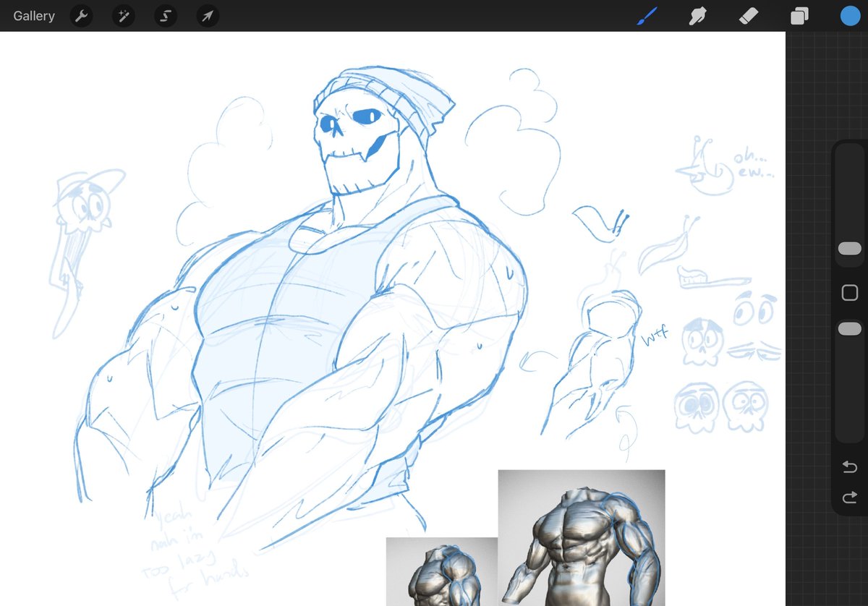Viewport: 868px width, 606px height.
Task: Open the Gallery view
Action: pyautogui.click(x=34, y=16)
